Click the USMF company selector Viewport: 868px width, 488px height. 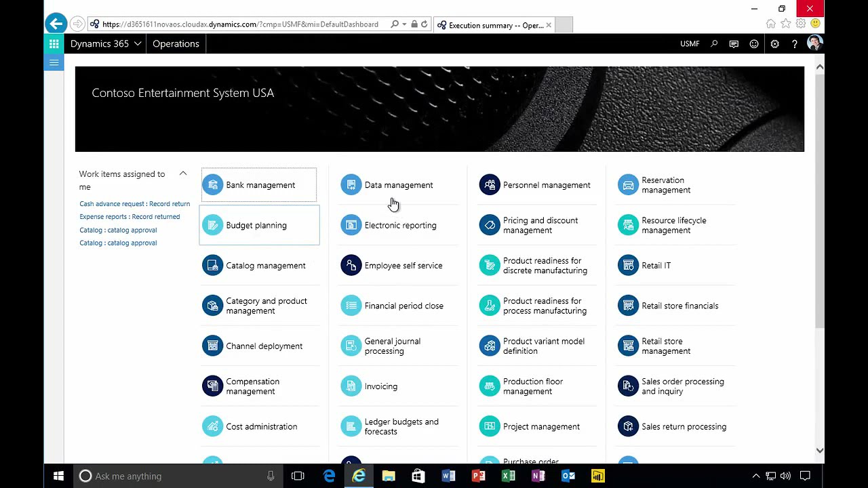[x=690, y=43]
